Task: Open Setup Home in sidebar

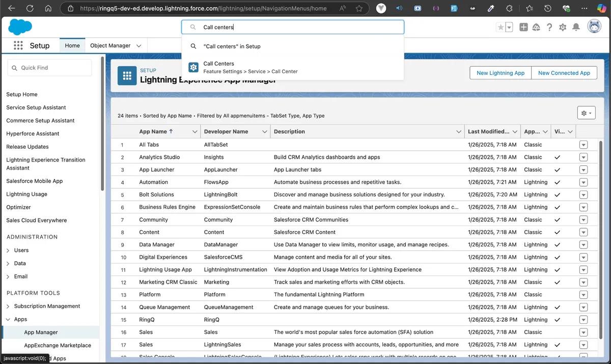Action: [x=22, y=94]
